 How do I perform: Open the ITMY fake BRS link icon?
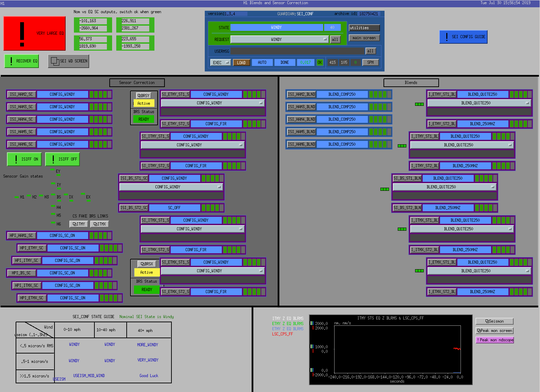pos(75,224)
